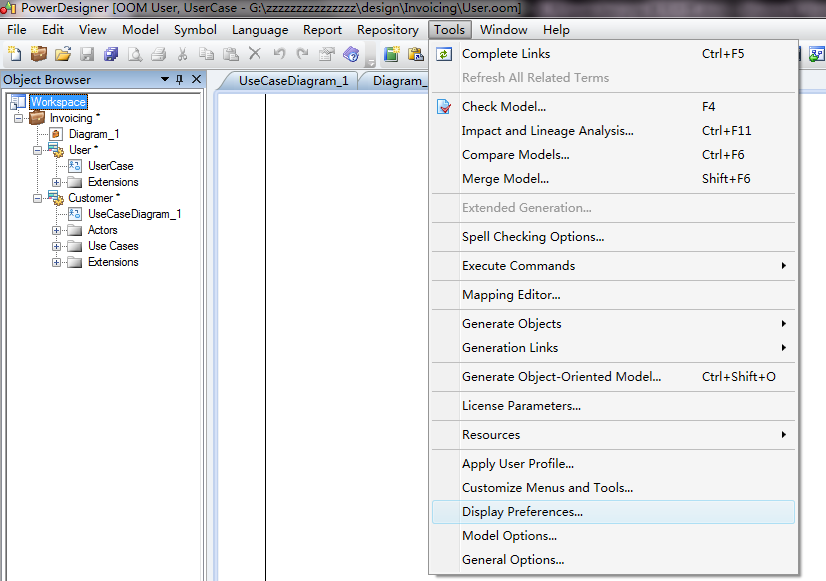This screenshot has width=826, height=581.
Task: Open the Execute Commands submenu
Action: [x=613, y=265]
